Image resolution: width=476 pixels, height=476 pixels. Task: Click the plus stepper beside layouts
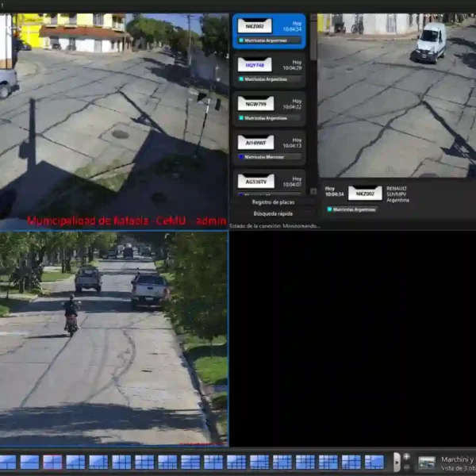pos(407,457)
